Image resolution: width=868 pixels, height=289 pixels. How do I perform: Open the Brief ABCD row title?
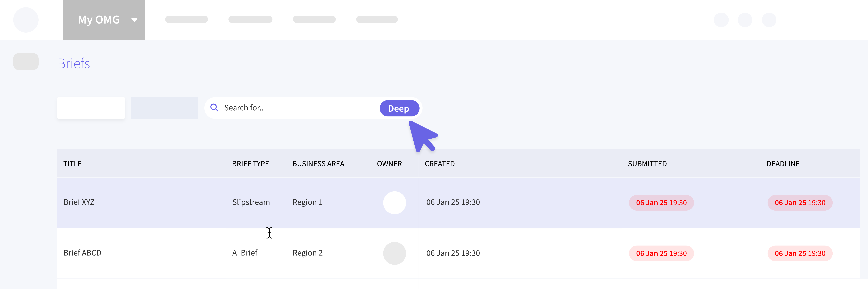(x=82, y=253)
